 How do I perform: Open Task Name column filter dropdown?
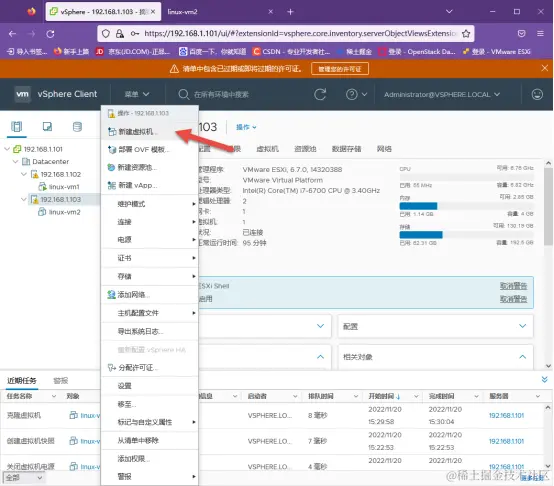54,396
